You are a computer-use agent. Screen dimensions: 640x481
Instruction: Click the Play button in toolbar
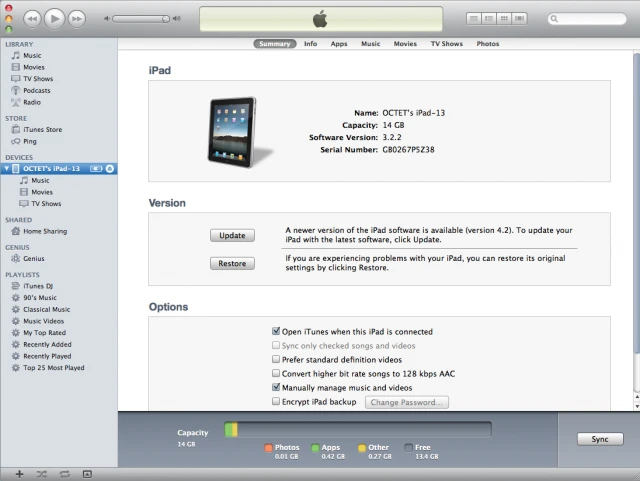coord(55,18)
